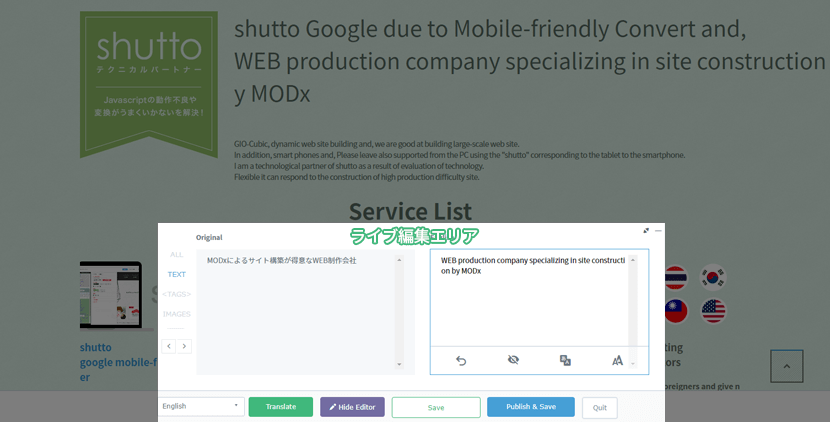The width and height of the screenshot is (830, 422).
Task: Click the Quit button
Action: tap(600, 408)
